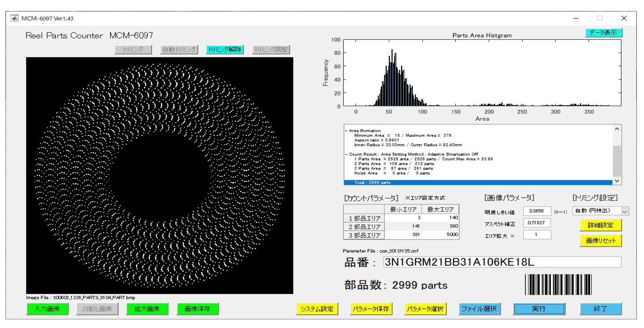Open システム設定 system settings
Screen dimensions: 644x328
317,309
